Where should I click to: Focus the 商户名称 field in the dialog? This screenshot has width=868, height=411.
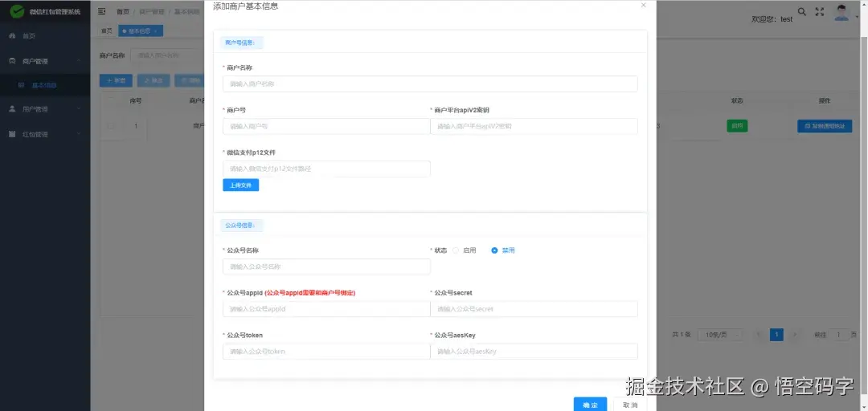(430, 84)
